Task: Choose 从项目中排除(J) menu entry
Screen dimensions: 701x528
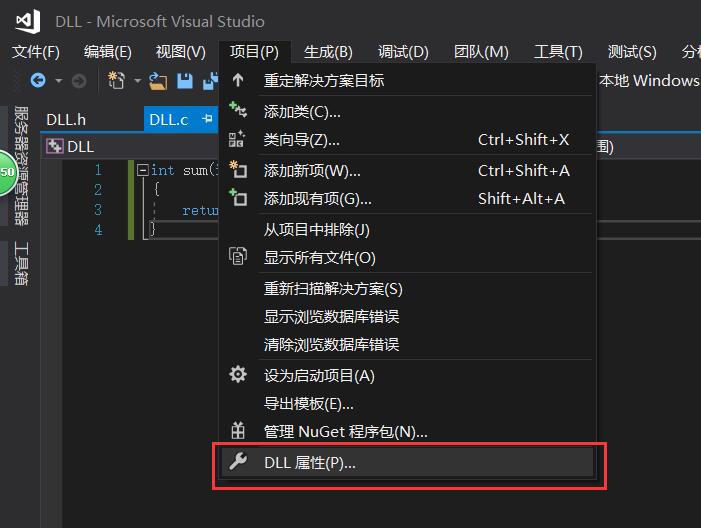Action: click(x=407, y=230)
